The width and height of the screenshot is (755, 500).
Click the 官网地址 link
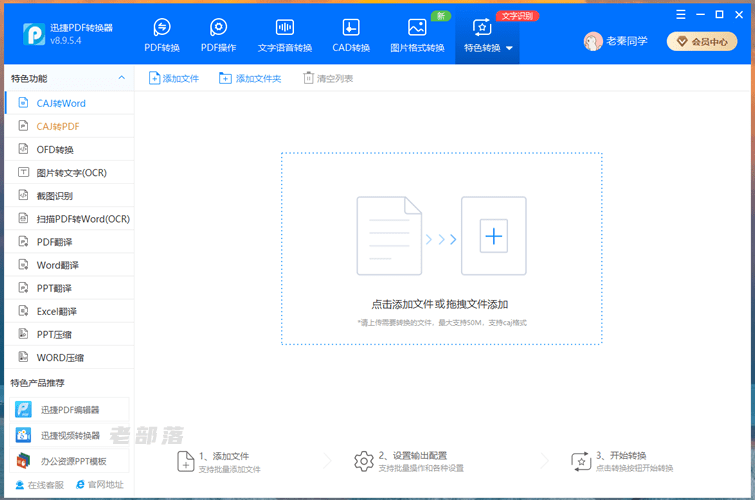pyautogui.click(x=100, y=485)
